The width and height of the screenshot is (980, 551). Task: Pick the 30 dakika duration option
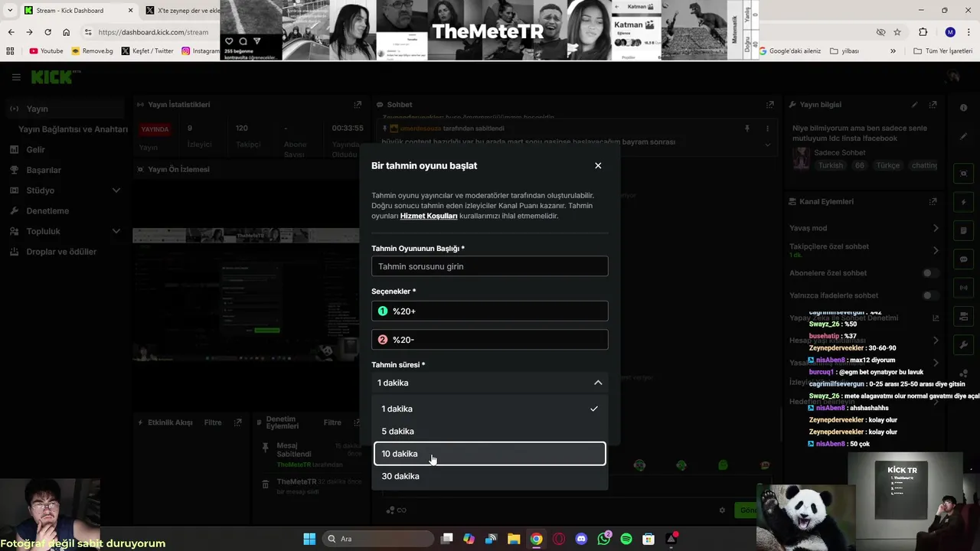[x=490, y=476]
